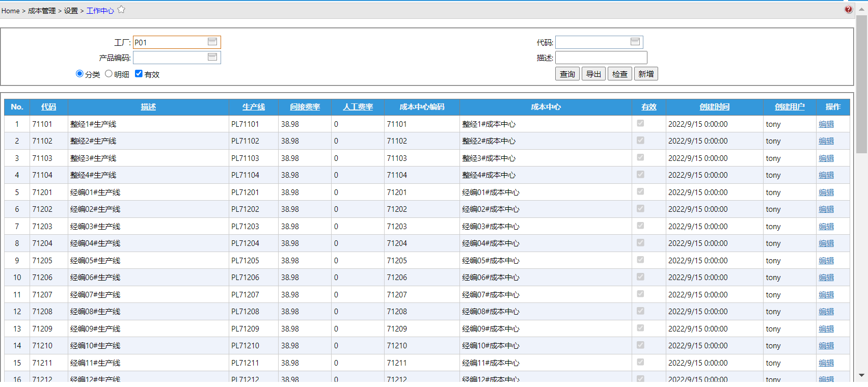Click scrollbar up arrow
Image resolution: width=868 pixels, height=387 pixels.
(x=861, y=9)
